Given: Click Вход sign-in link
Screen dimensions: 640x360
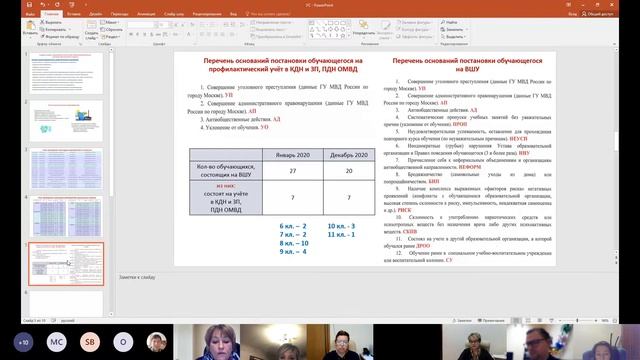Looking at the screenshot, I should [572, 14].
